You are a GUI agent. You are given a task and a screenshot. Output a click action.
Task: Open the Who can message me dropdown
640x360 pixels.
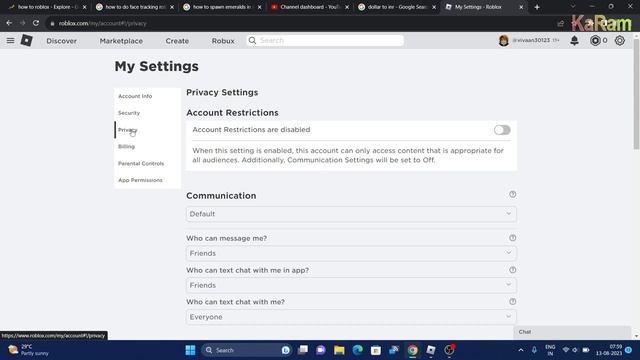tap(351, 253)
